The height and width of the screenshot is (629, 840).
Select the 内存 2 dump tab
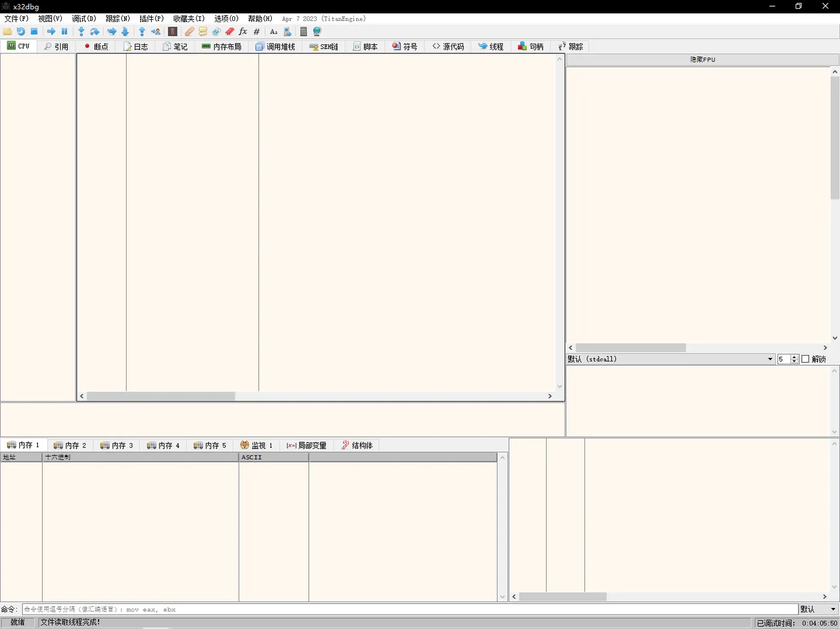pyautogui.click(x=70, y=445)
